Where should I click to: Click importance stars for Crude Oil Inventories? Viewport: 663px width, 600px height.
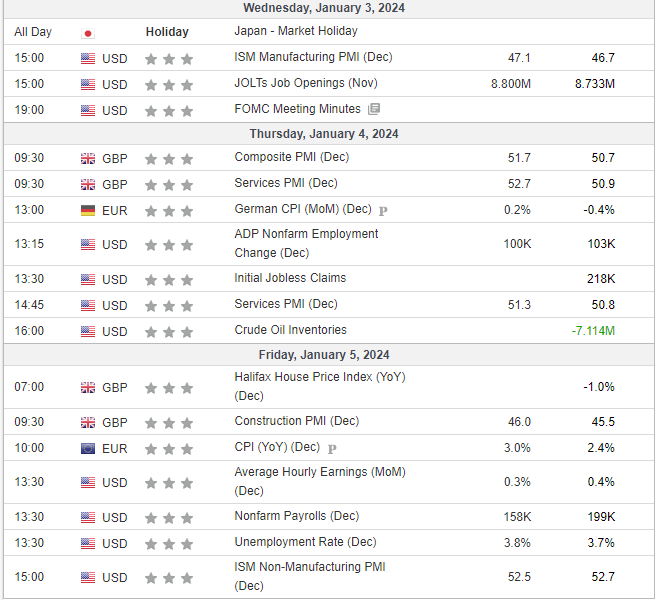pyautogui.click(x=168, y=331)
